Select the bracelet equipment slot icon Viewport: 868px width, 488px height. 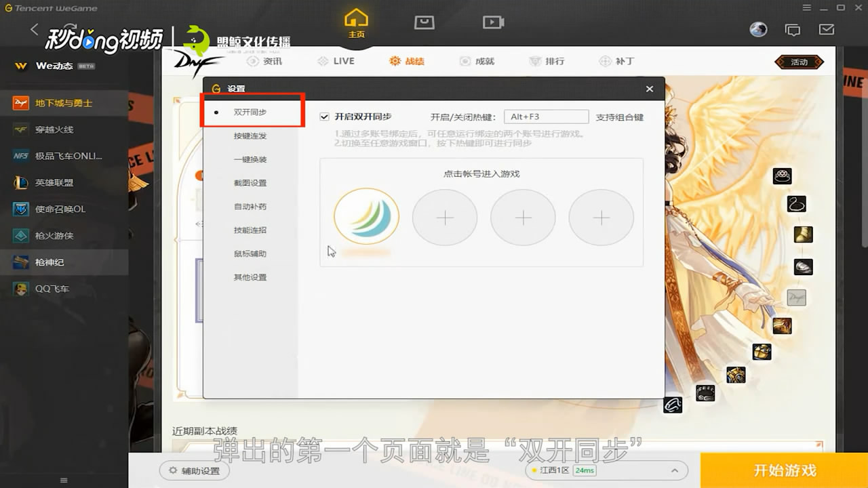point(673,405)
